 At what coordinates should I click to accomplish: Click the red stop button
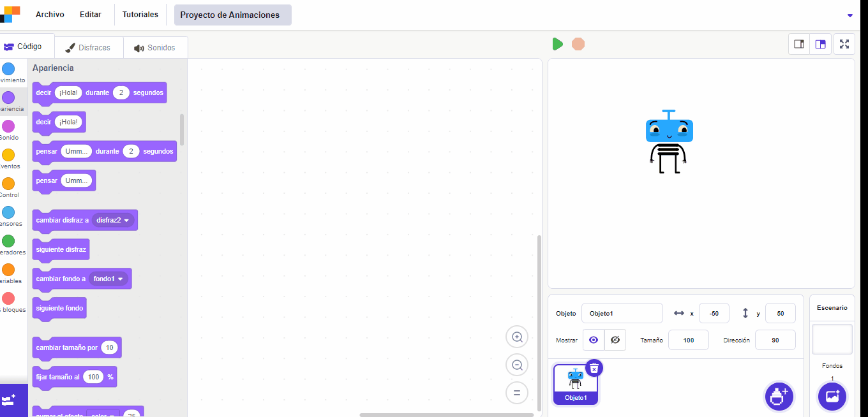578,44
